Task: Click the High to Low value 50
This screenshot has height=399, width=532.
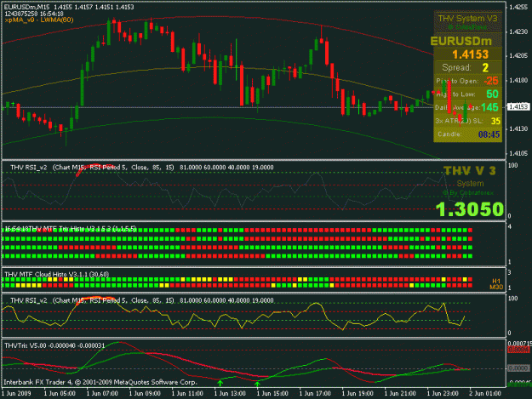Action: 492,94
